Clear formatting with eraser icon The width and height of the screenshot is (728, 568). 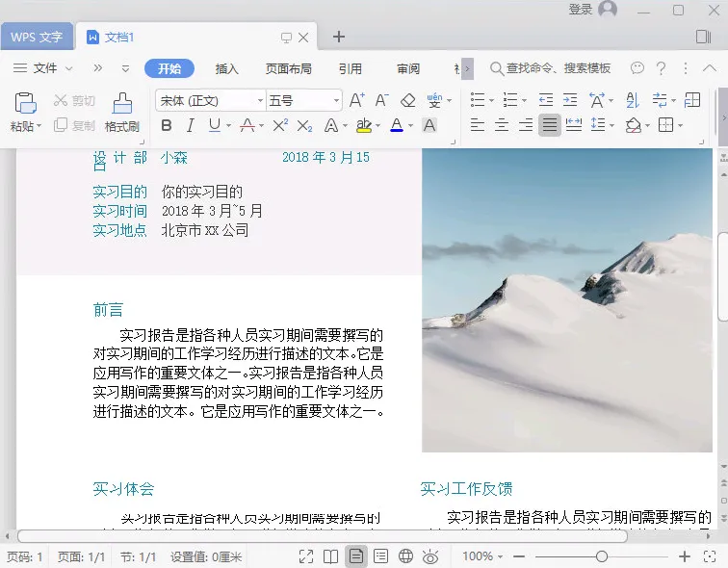point(407,100)
